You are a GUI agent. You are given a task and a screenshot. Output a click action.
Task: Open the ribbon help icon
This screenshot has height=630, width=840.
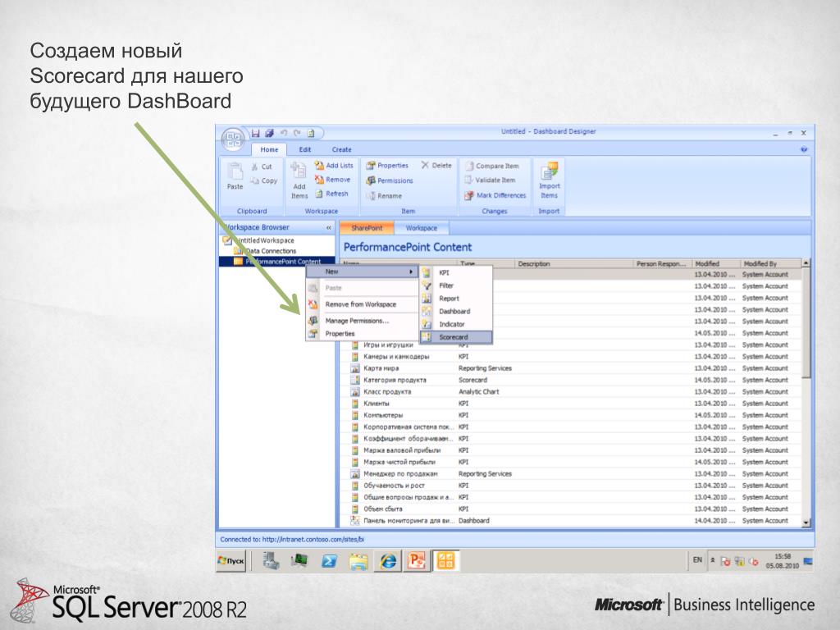tap(804, 149)
